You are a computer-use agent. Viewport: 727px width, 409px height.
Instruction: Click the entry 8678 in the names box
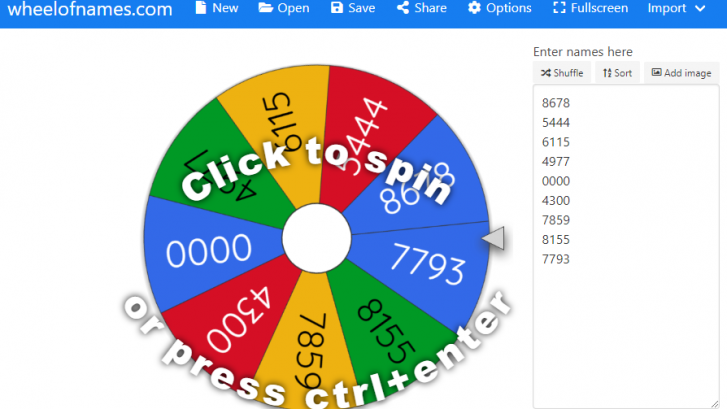tap(555, 103)
